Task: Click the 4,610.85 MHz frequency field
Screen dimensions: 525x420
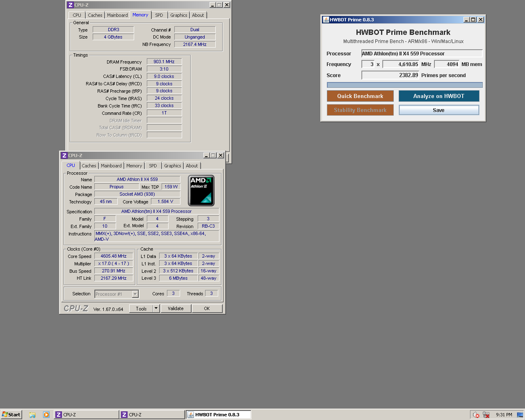Action: (401, 64)
